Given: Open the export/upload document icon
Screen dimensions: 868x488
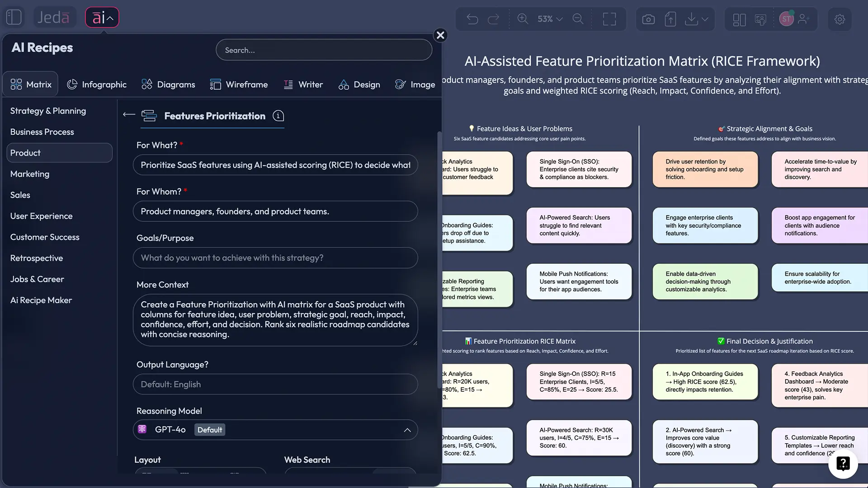Looking at the screenshot, I should click(x=670, y=19).
